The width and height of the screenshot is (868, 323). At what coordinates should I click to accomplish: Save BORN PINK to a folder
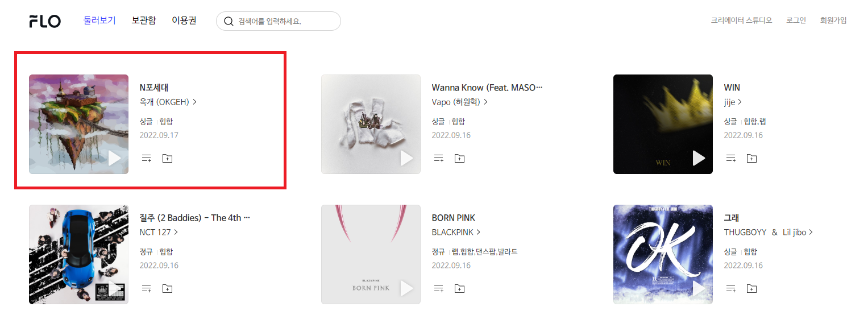pos(459,288)
